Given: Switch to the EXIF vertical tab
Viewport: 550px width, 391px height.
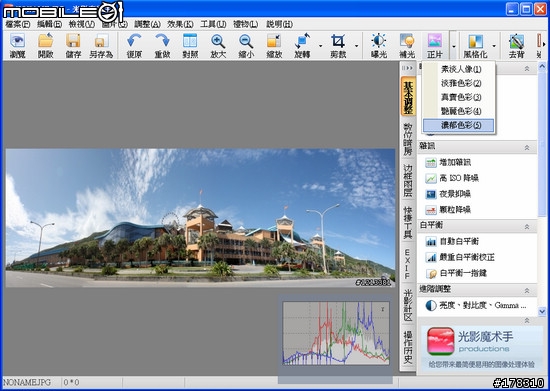Looking at the screenshot, I should [x=408, y=264].
